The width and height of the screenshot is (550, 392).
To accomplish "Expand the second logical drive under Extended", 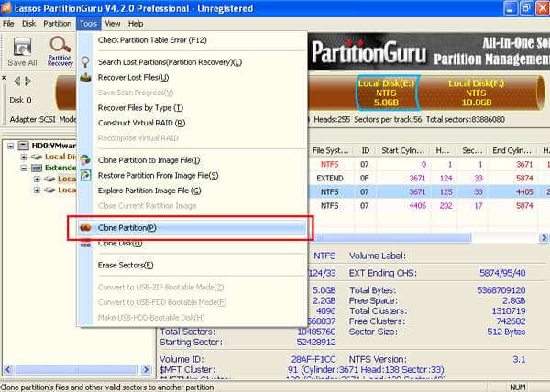I will [37, 191].
